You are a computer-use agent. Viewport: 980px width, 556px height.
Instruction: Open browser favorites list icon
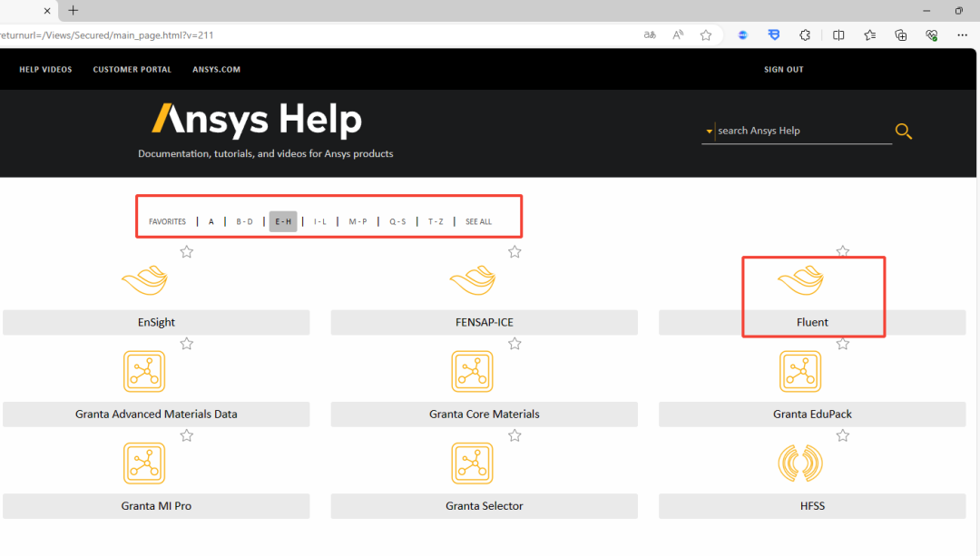[x=870, y=35]
